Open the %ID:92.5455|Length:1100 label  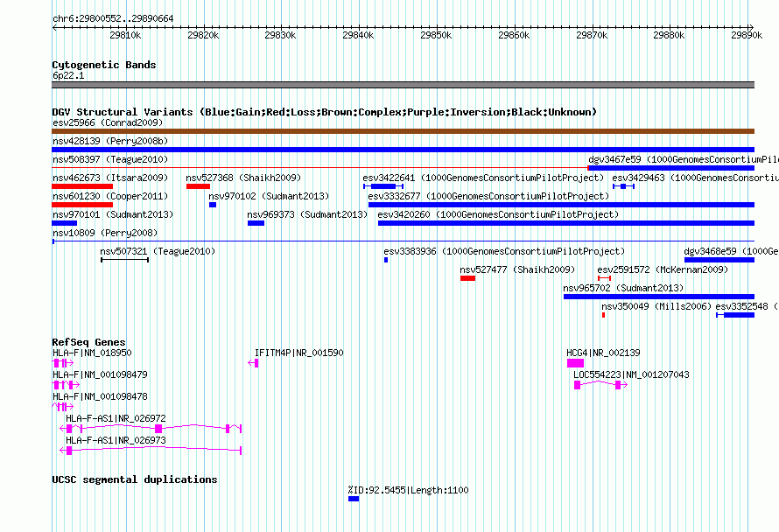coord(409,490)
